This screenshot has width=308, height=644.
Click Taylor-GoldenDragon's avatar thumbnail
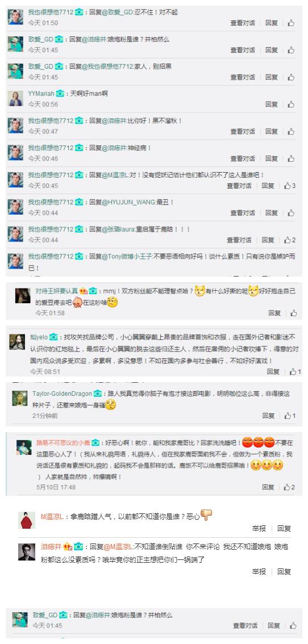tap(19, 398)
